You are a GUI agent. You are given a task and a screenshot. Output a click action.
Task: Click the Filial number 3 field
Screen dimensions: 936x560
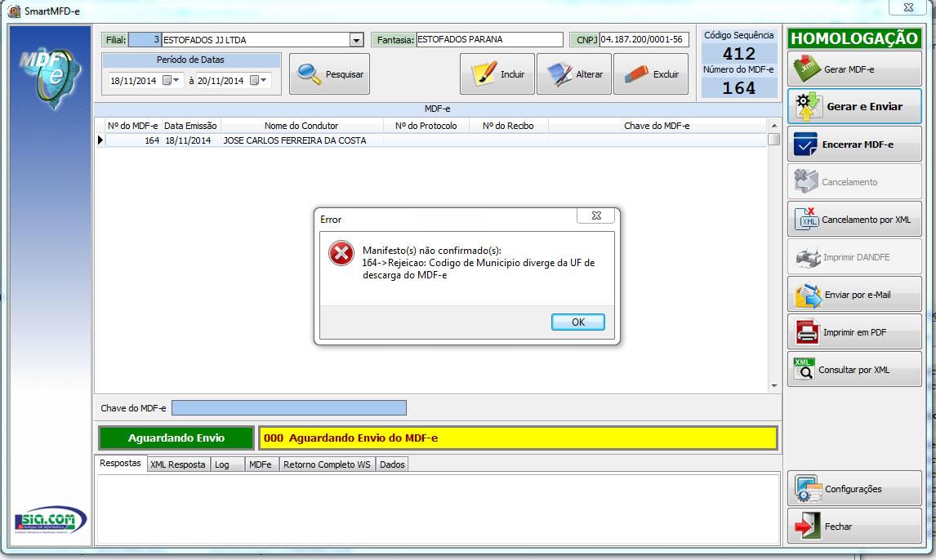(145, 39)
